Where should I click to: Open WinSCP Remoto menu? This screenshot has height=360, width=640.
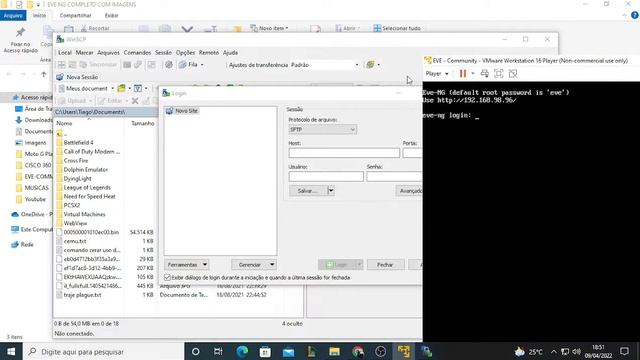pos(209,52)
